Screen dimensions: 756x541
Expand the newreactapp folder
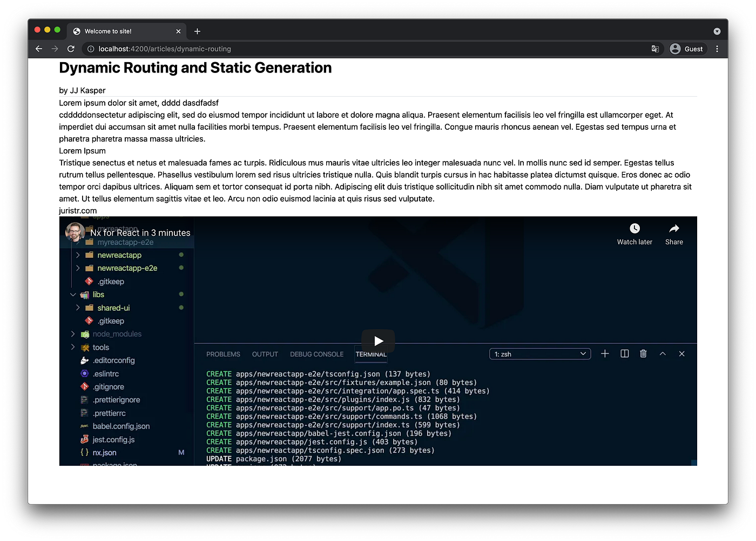pos(78,255)
